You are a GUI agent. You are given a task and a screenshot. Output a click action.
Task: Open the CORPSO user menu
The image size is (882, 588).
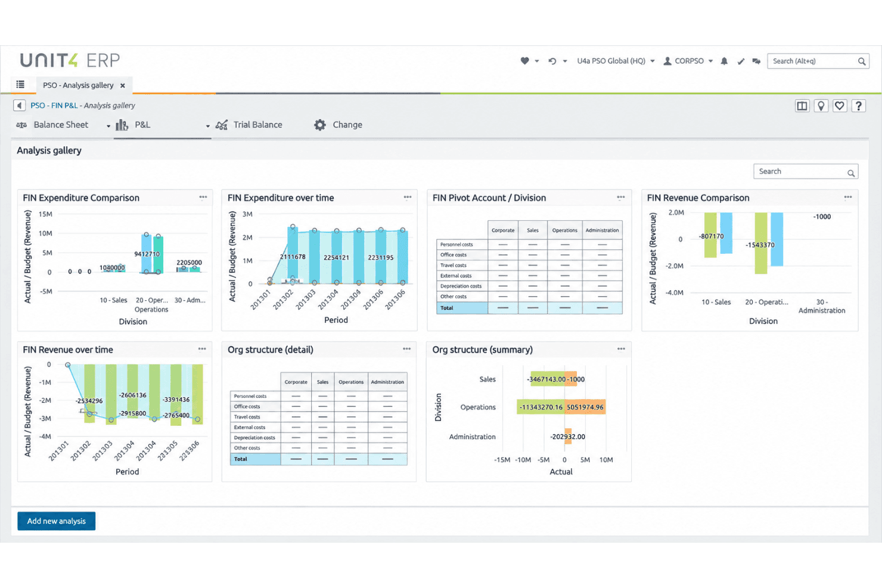(688, 61)
